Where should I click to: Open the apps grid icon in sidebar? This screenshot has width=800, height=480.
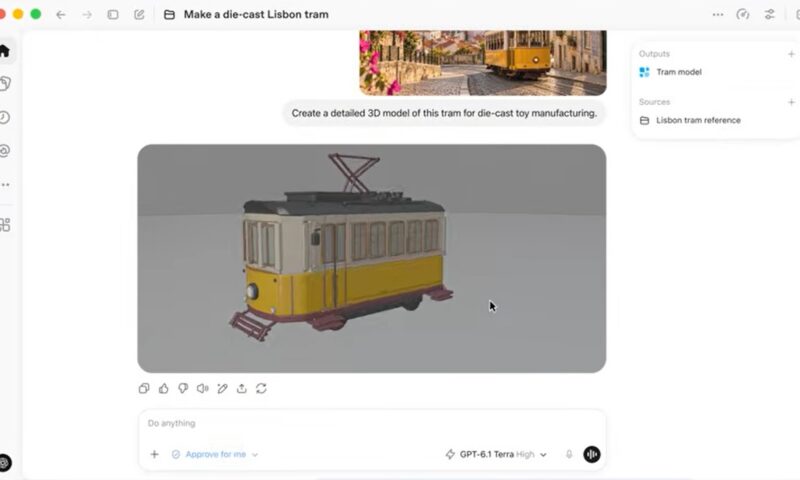click(x=5, y=225)
